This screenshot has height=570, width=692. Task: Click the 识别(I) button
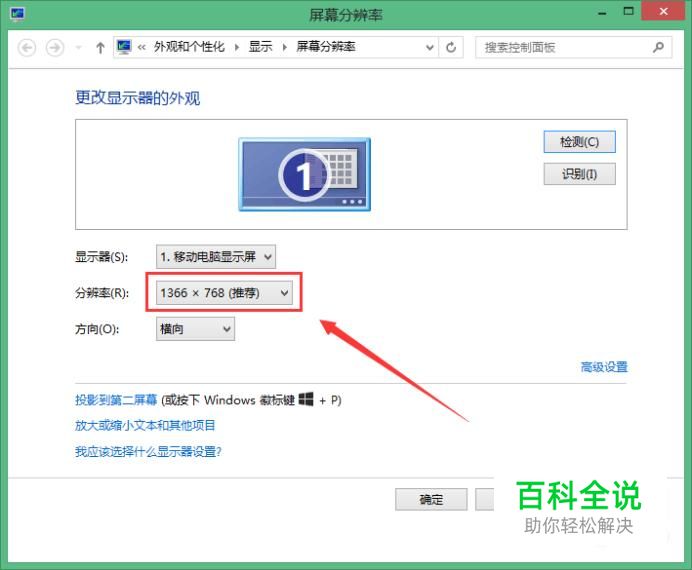click(579, 174)
